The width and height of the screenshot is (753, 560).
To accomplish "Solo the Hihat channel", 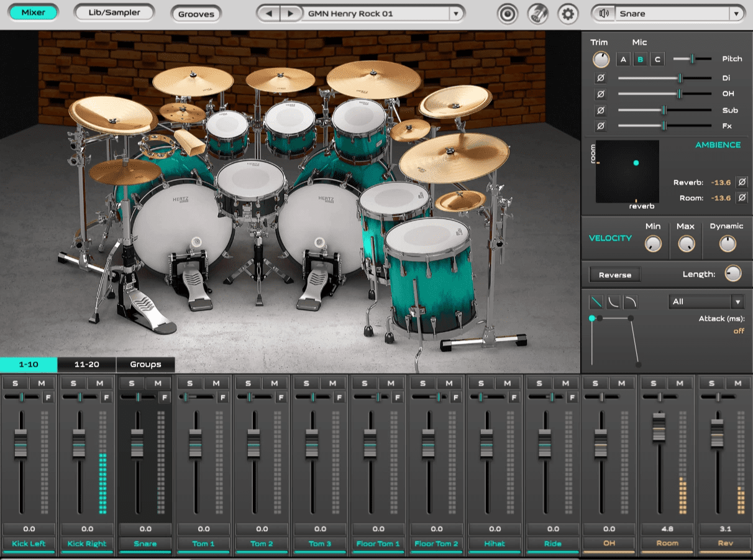I will tap(481, 383).
